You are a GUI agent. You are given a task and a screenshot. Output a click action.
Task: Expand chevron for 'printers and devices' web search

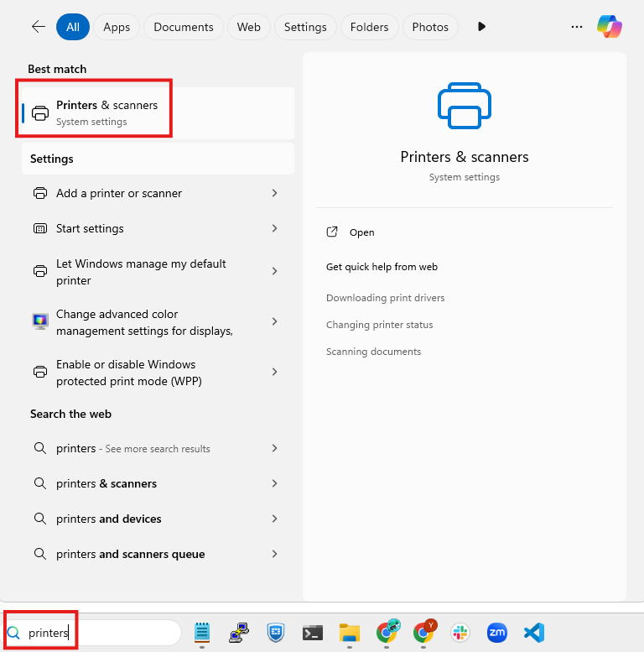tap(274, 519)
